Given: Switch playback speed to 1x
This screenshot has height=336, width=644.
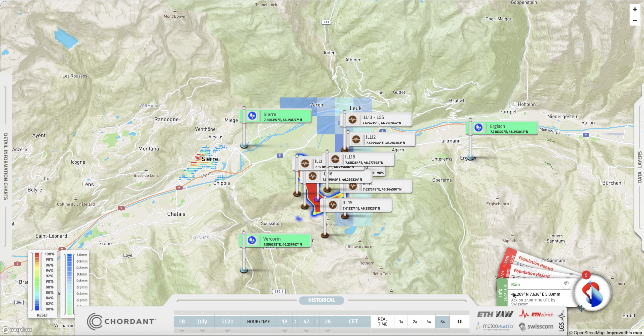Looking at the screenshot, I should 401,322.
